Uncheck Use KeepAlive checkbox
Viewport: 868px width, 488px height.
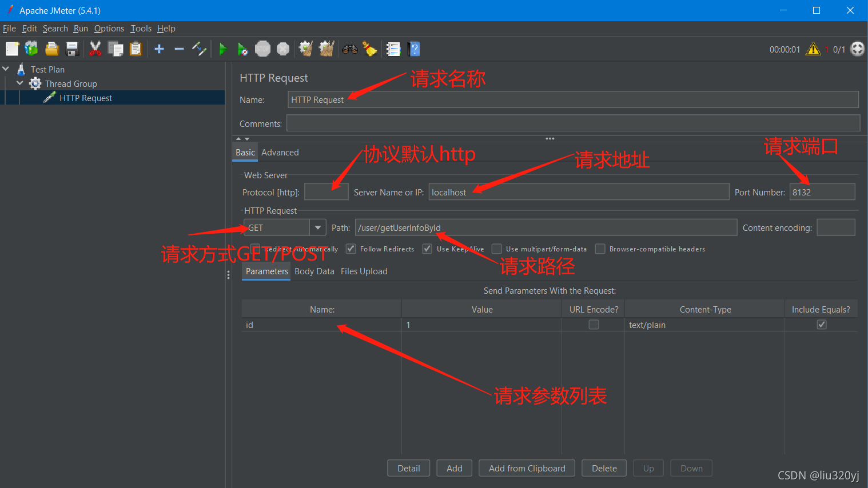point(427,249)
